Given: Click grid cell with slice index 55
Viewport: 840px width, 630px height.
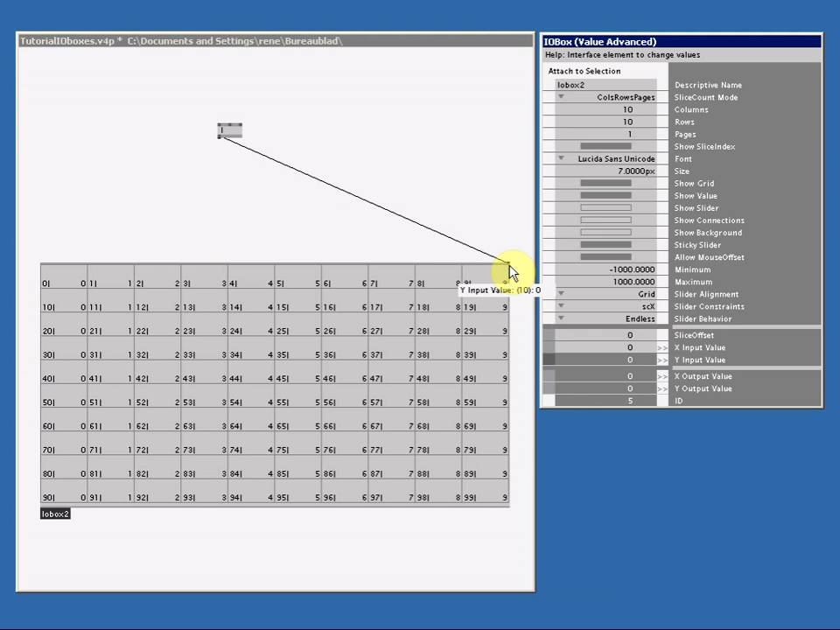Looking at the screenshot, I should coord(297,395).
